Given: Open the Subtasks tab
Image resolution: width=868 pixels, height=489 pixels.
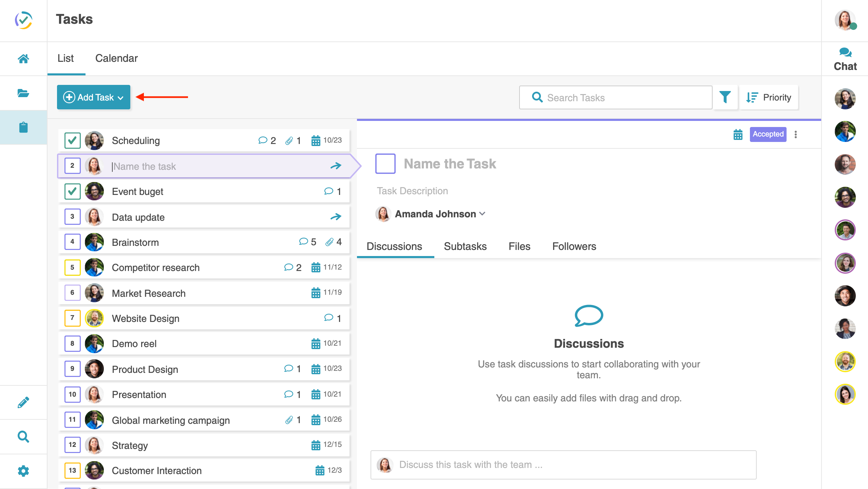Looking at the screenshot, I should click(x=465, y=246).
